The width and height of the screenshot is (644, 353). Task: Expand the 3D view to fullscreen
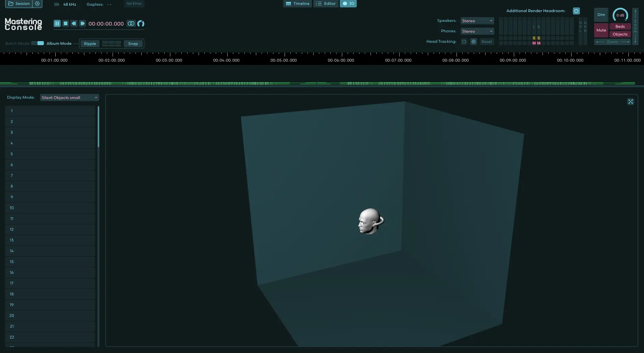[630, 102]
